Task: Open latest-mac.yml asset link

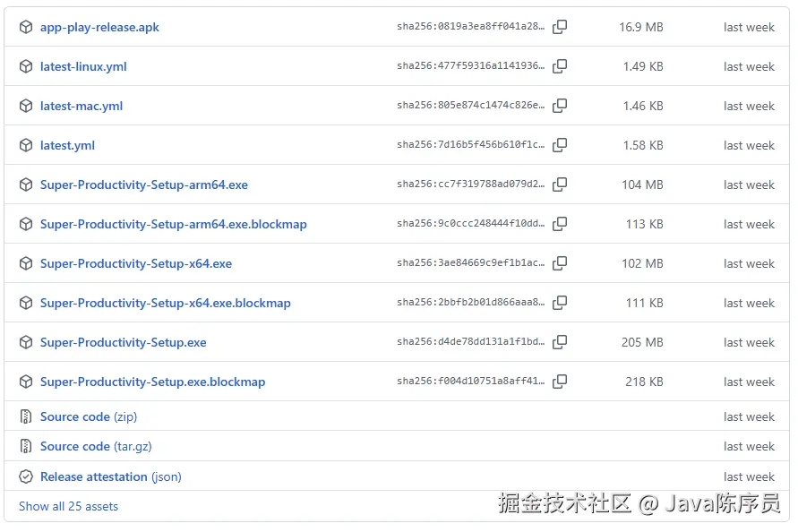Action: tap(82, 106)
